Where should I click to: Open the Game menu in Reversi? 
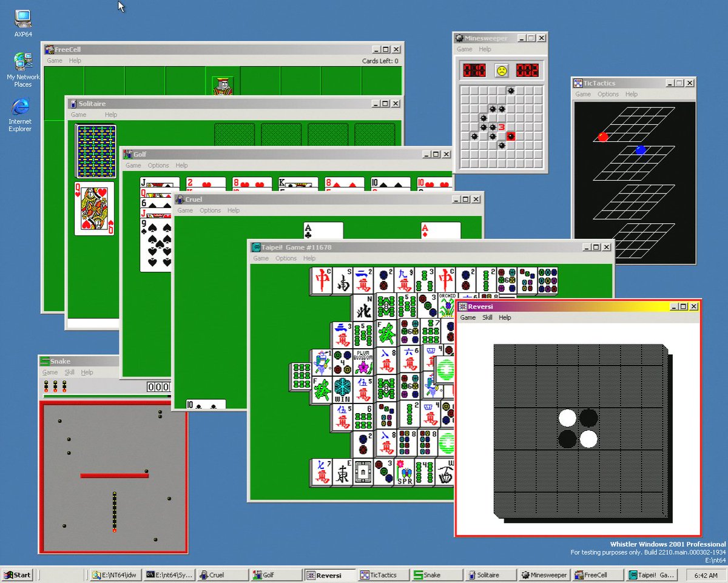point(468,317)
